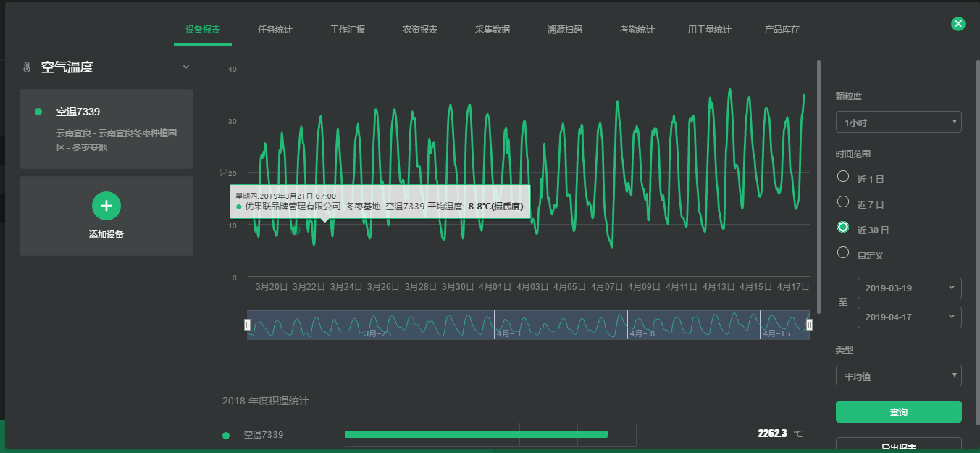Click left handle of chart range navigator

[247, 325]
